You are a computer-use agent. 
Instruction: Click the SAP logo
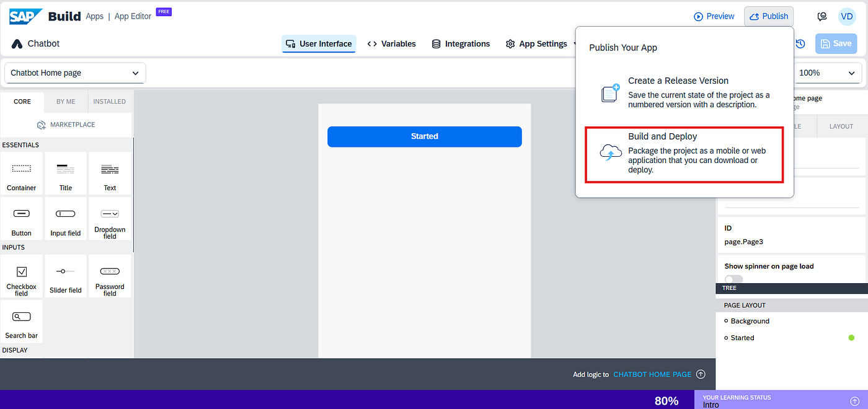click(26, 16)
